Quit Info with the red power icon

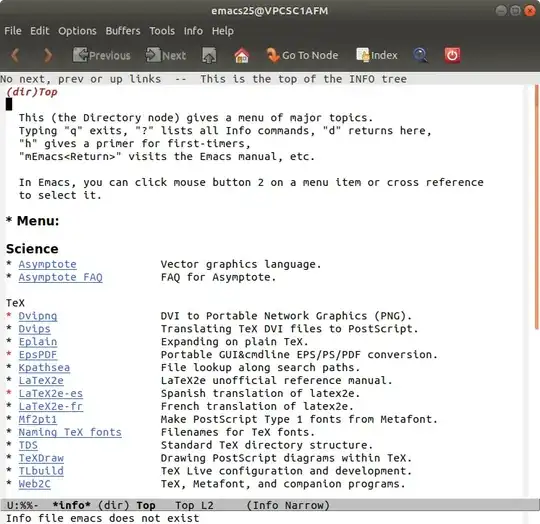[452, 55]
